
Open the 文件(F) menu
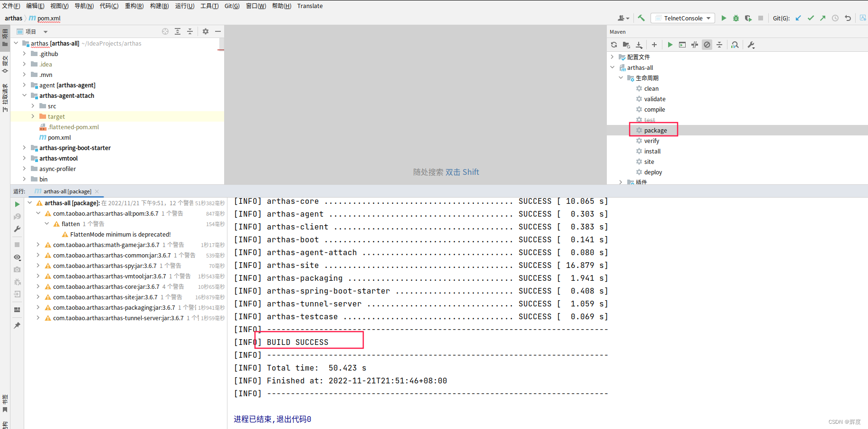(x=11, y=6)
